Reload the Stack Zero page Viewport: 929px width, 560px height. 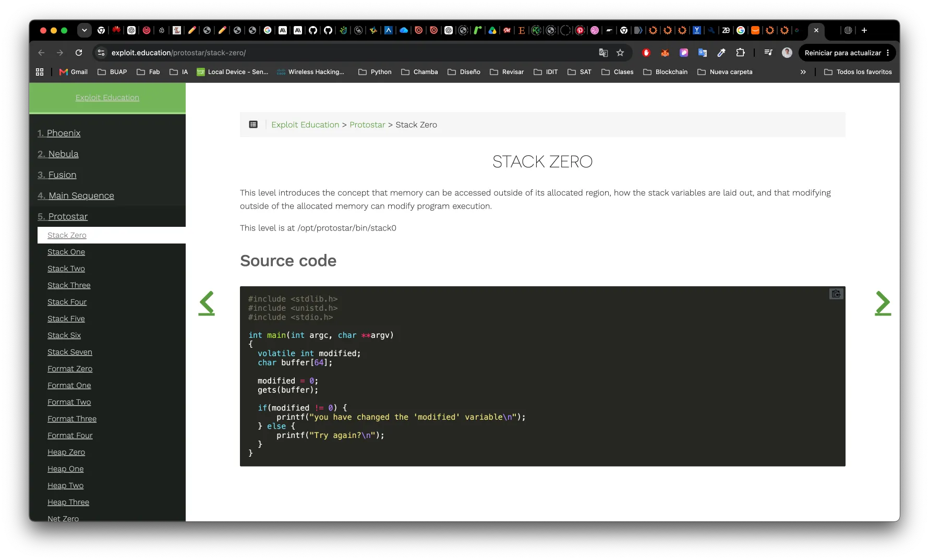[x=79, y=53]
